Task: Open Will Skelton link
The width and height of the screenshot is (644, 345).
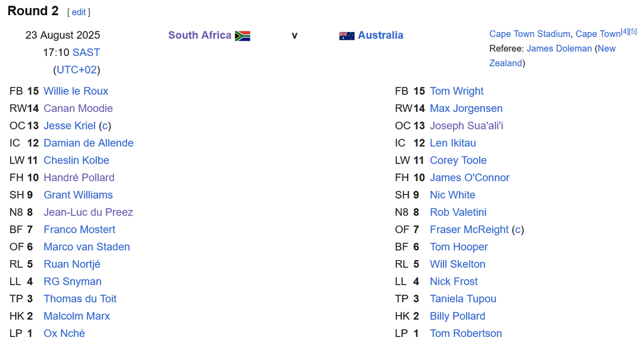Action: tap(458, 264)
